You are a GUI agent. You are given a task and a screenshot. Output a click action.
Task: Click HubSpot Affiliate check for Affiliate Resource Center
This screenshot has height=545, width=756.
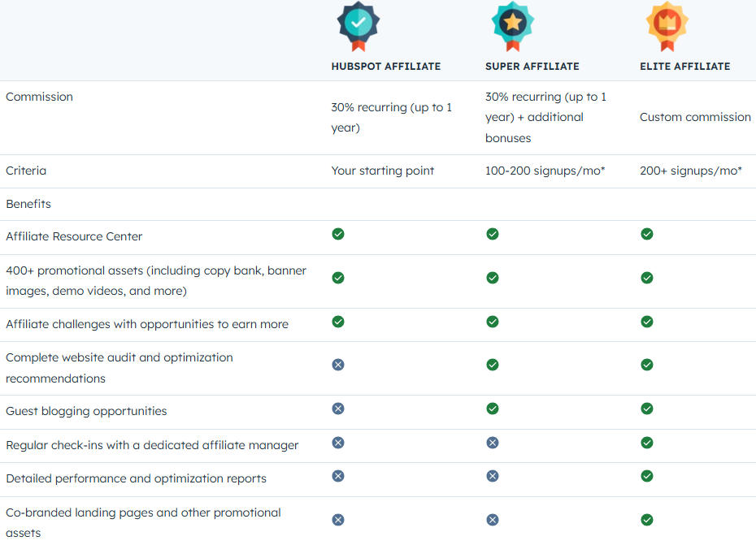point(338,234)
